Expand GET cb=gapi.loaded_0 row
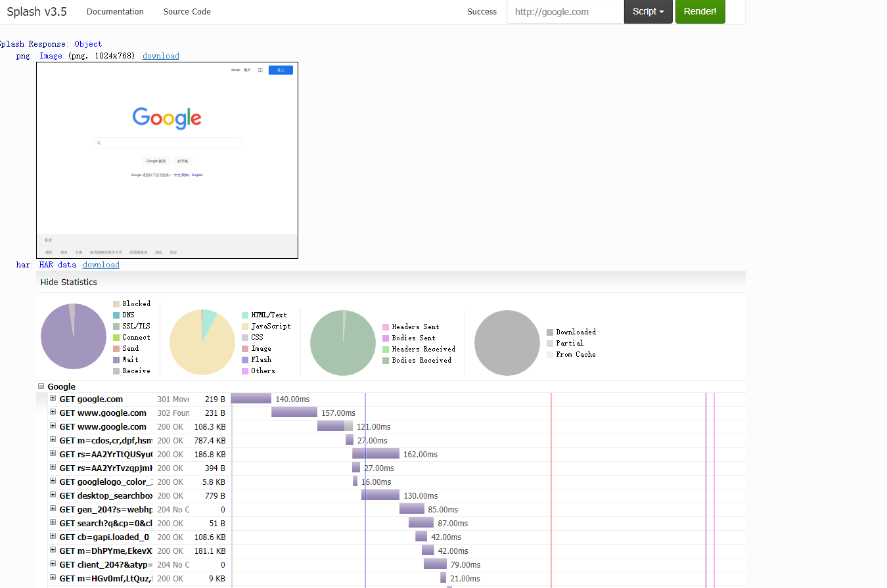 coord(53,537)
